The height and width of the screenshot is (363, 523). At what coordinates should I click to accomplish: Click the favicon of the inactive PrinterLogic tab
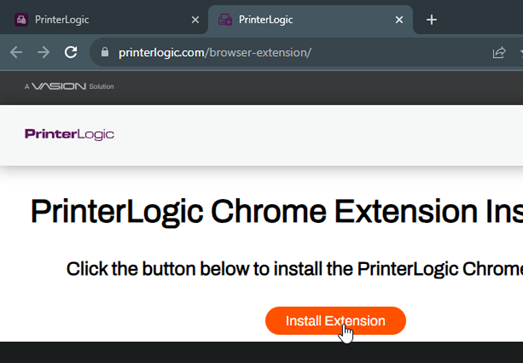(21, 20)
